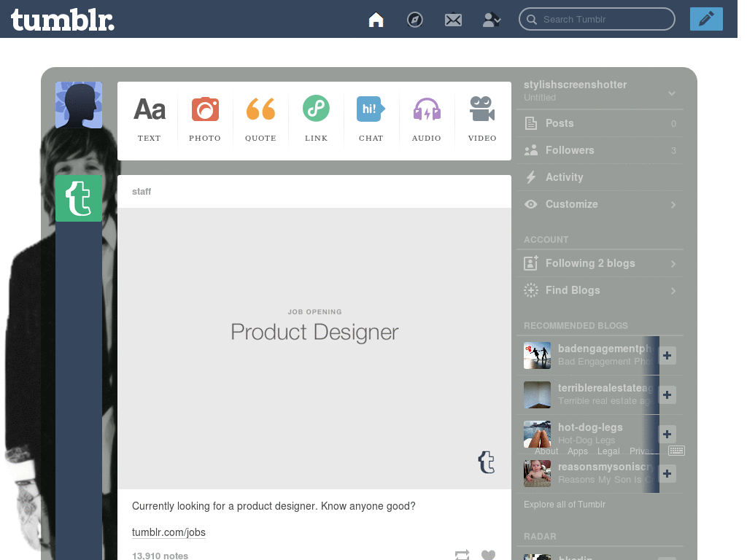
Task: Open terriblerealestateagent blog thumbnail
Action: (537, 394)
